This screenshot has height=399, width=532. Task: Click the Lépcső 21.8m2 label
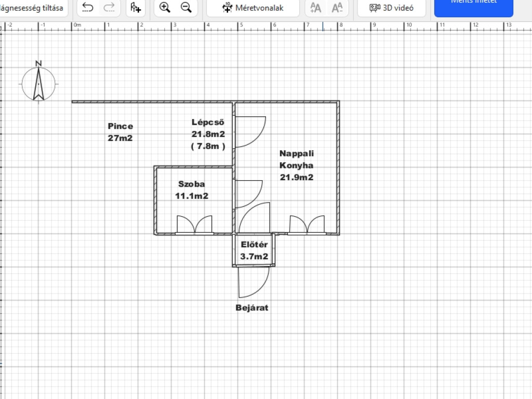pyautogui.click(x=208, y=134)
